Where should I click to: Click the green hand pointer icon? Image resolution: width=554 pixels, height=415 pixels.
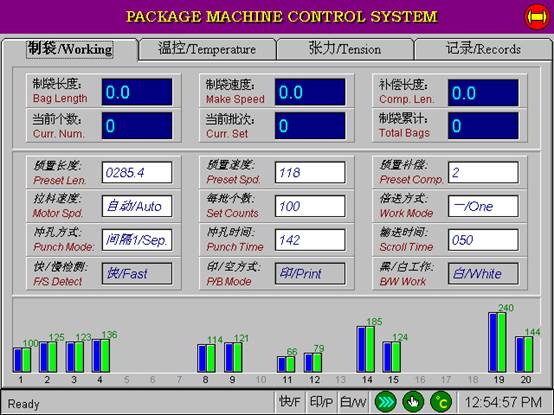coord(413,402)
